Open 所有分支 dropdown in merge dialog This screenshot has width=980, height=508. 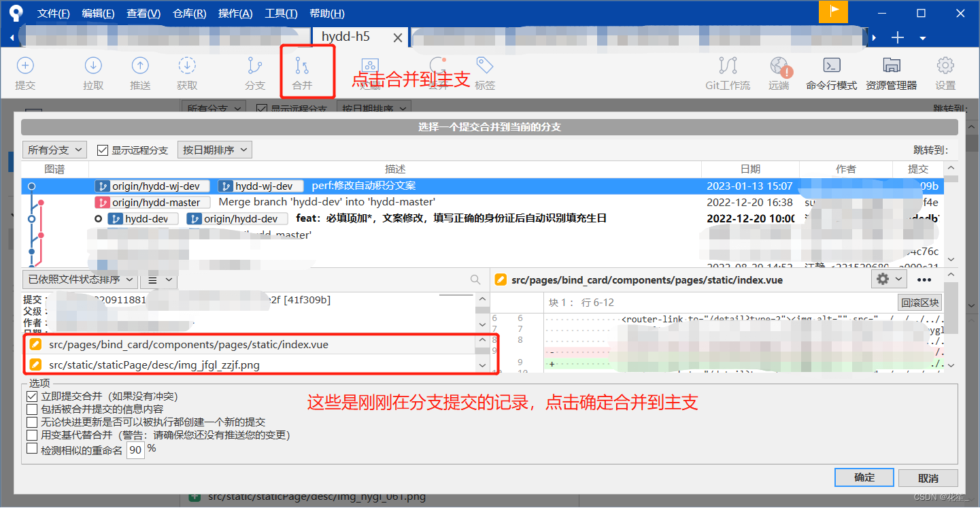(54, 150)
